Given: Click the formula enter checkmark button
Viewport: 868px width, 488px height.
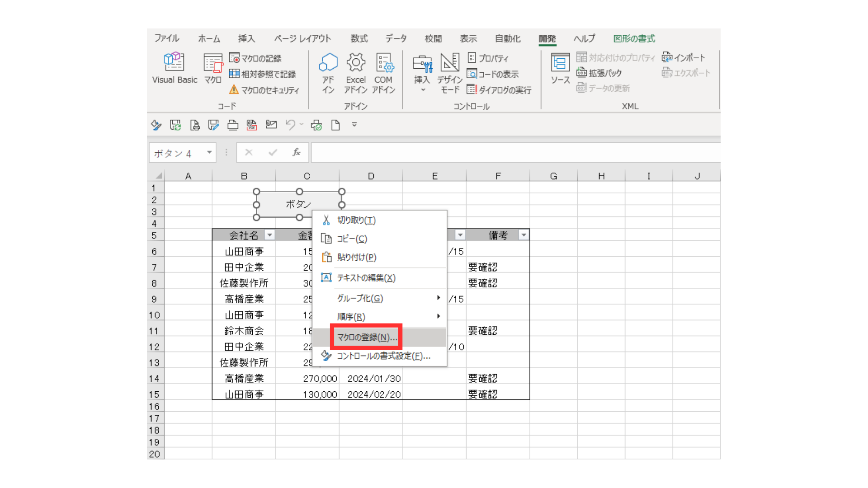Looking at the screenshot, I should [273, 153].
